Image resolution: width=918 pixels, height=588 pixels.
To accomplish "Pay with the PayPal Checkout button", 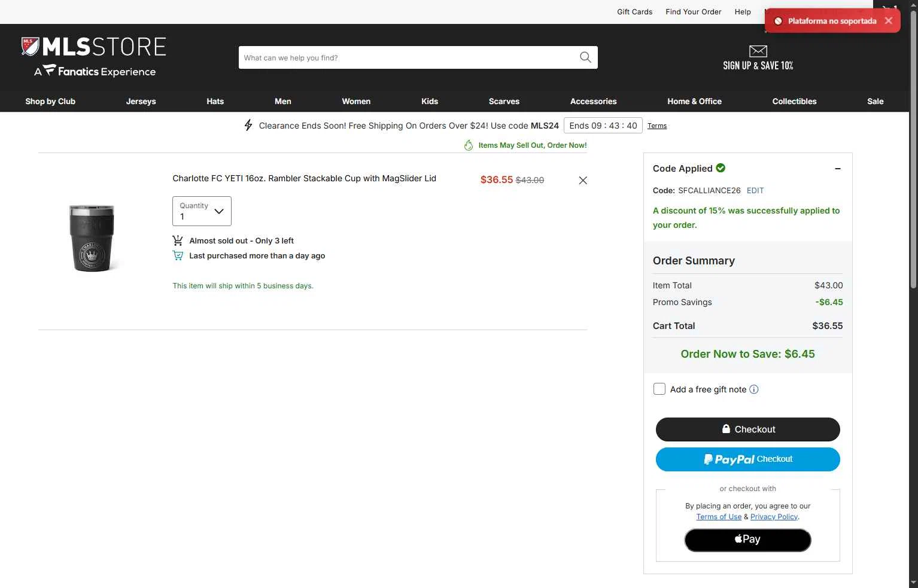I will pyautogui.click(x=748, y=459).
